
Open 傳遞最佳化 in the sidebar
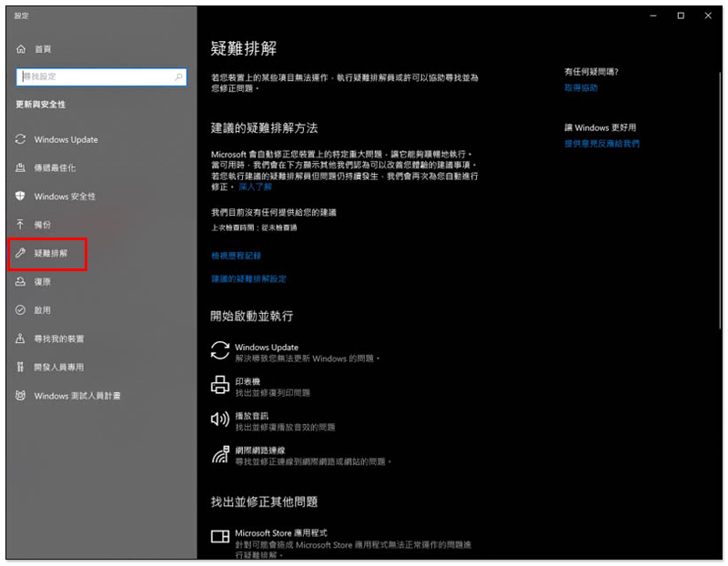(55, 168)
